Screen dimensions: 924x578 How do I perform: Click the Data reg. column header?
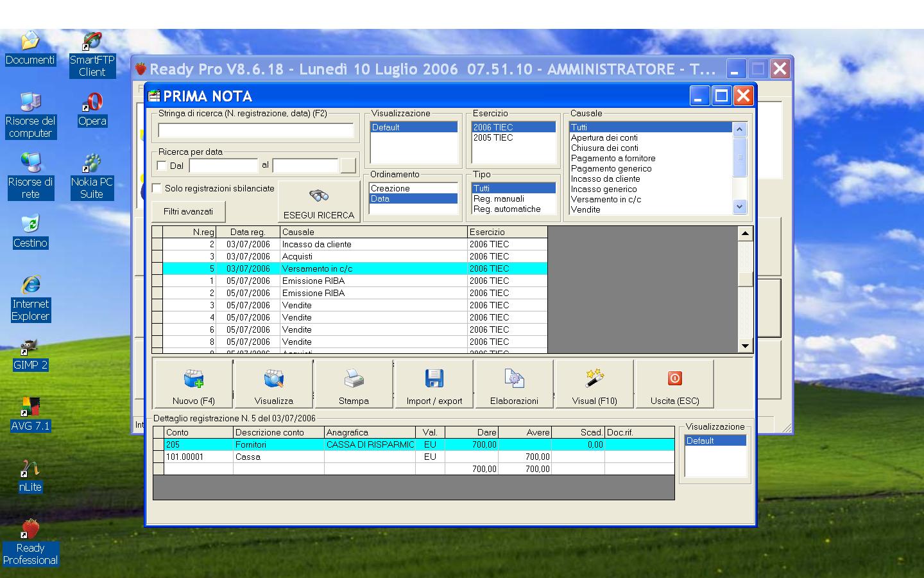coord(248,232)
